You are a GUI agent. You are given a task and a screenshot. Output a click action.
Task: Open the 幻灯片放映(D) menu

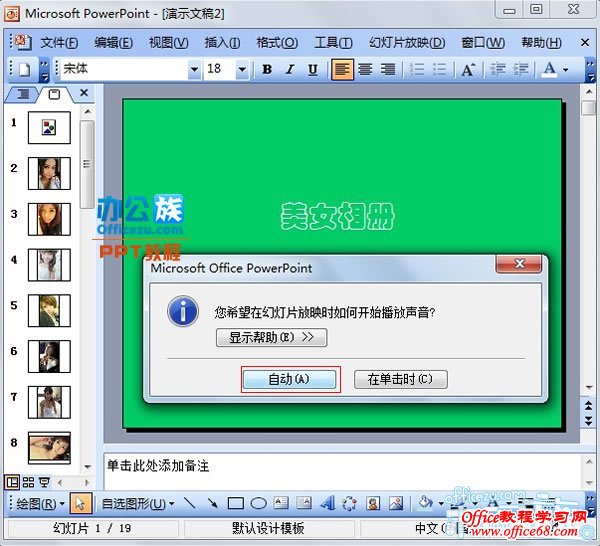pos(407,42)
